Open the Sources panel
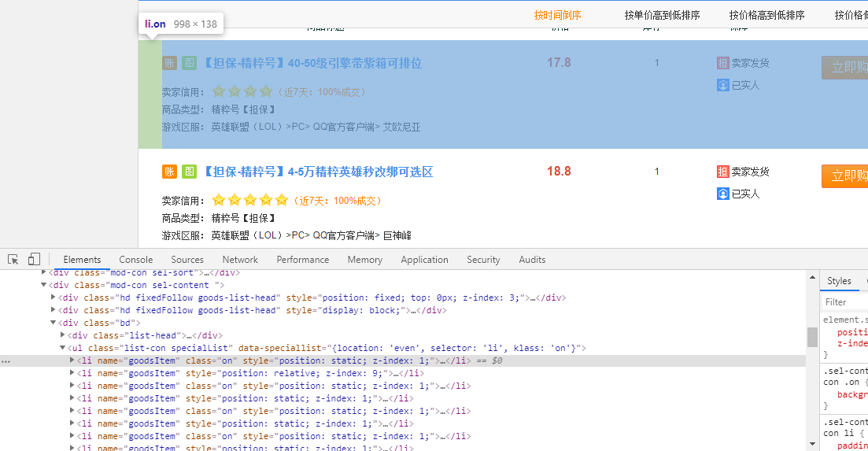The width and height of the screenshot is (868, 451). pos(187,260)
